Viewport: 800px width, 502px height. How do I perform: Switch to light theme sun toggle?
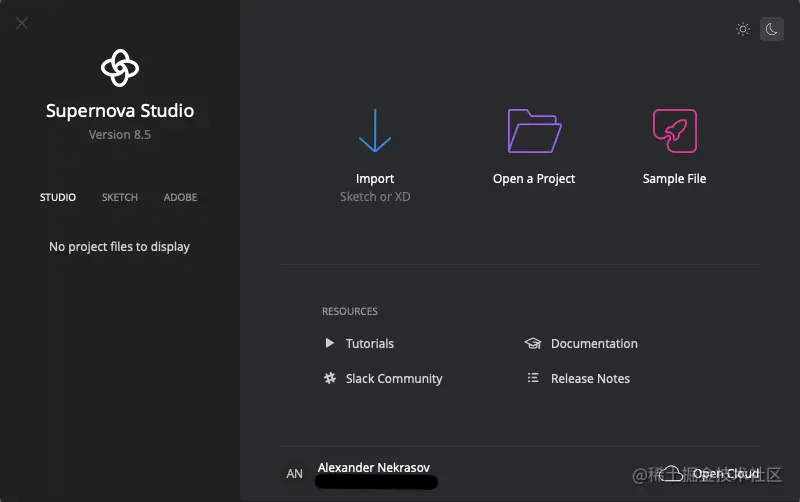point(743,29)
